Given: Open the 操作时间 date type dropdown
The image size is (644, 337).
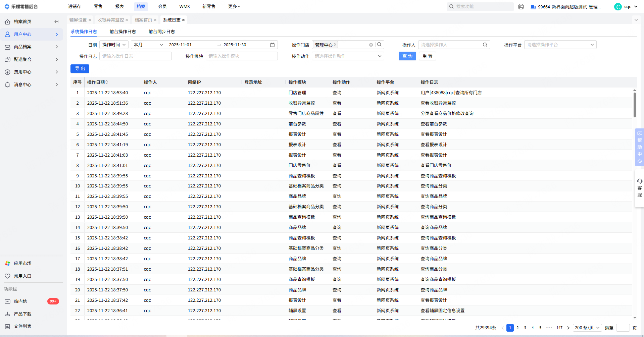Looking at the screenshot, I should tap(114, 45).
